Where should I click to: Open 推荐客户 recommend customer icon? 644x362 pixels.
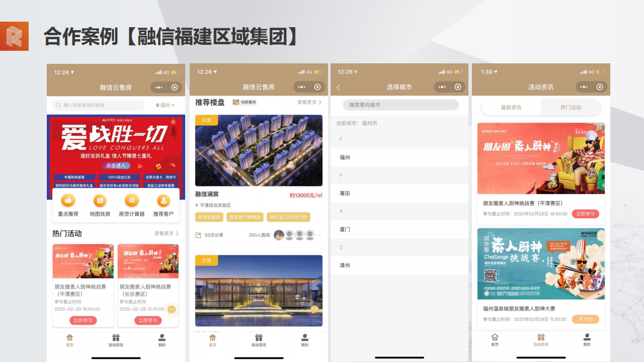164,201
